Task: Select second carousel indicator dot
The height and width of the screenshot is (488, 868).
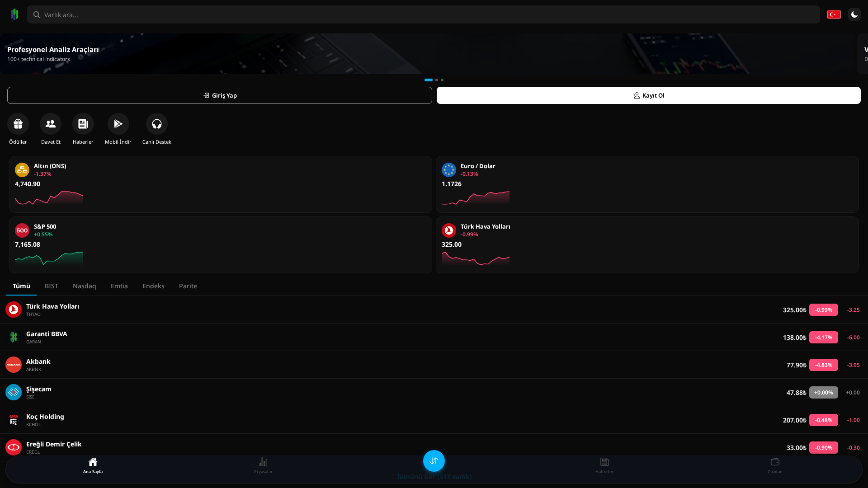Action: [x=437, y=80]
